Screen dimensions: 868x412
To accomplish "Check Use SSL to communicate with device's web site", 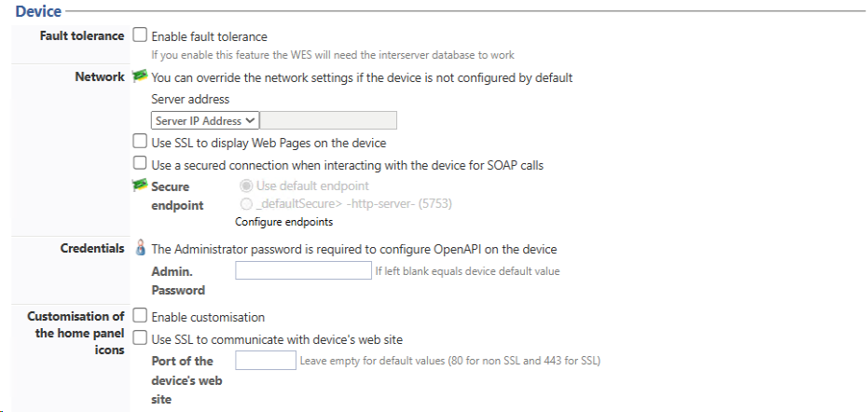I will (x=140, y=338).
